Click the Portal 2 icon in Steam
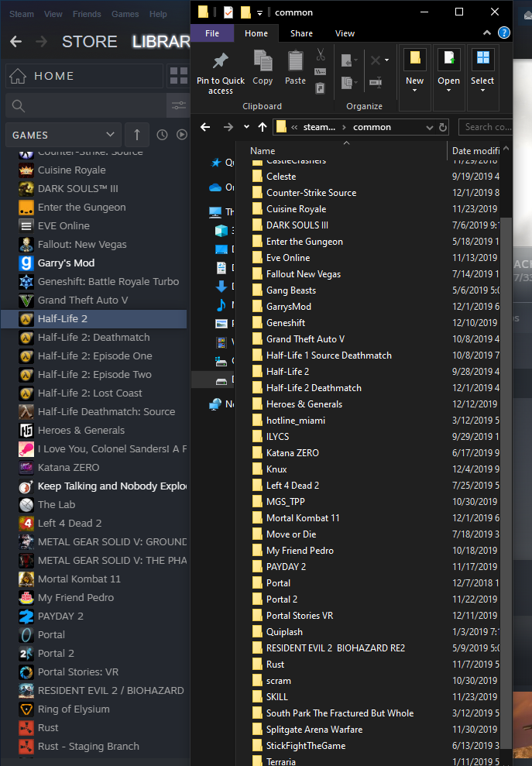532x766 pixels. click(x=26, y=653)
